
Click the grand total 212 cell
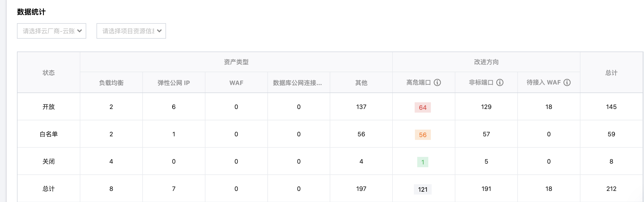[x=611, y=189]
